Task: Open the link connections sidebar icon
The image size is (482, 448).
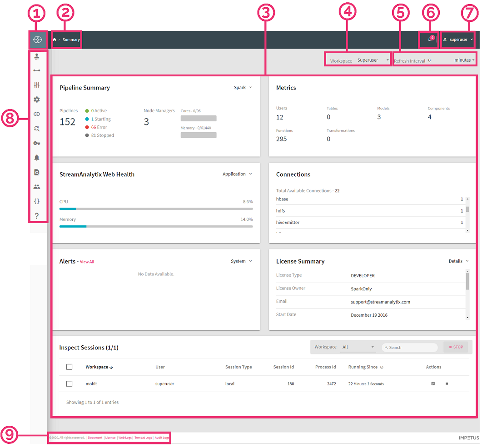Action: [x=37, y=114]
